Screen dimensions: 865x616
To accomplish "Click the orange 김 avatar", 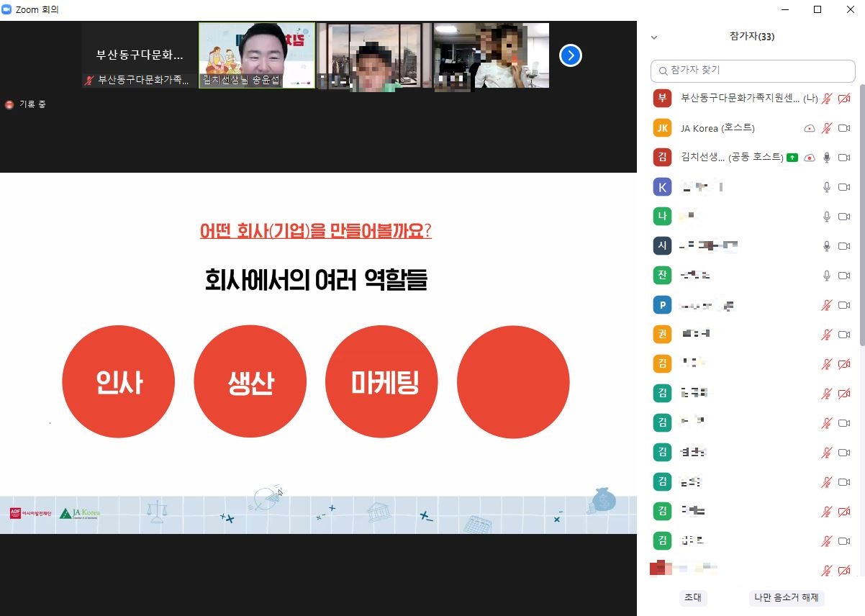I will tap(662, 363).
